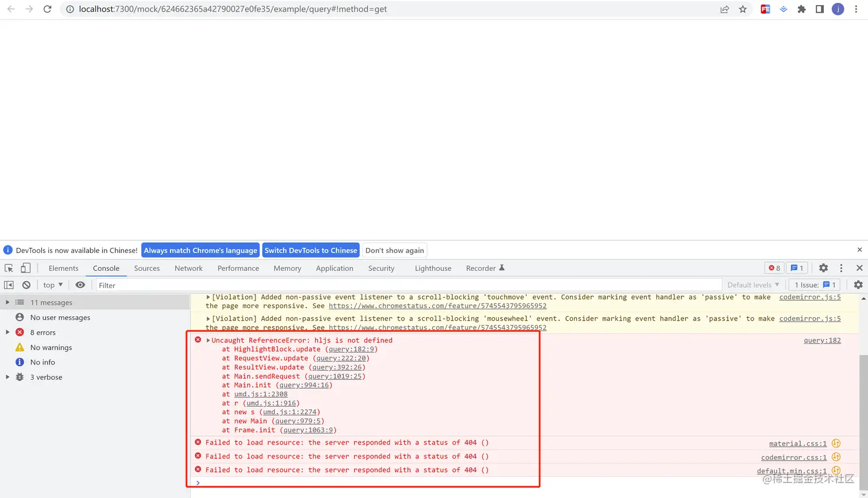
Task: Switch to the Elements tab
Action: coord(63,268)
